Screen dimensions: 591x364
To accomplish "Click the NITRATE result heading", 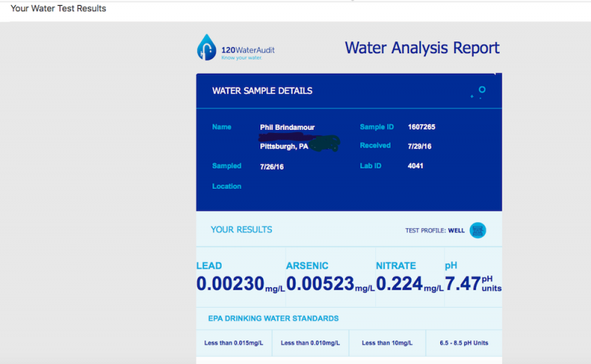I will [x=396, y=266].
